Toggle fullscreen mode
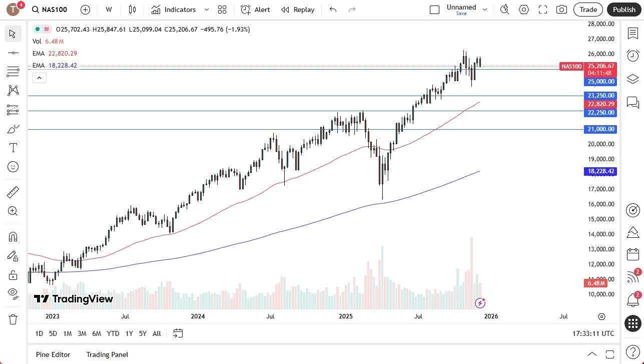This screenshot has width=644, height=364. 543,10
